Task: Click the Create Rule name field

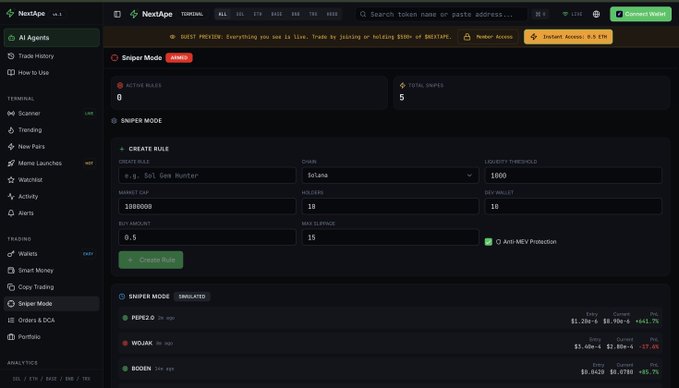Action: (207, 175)
